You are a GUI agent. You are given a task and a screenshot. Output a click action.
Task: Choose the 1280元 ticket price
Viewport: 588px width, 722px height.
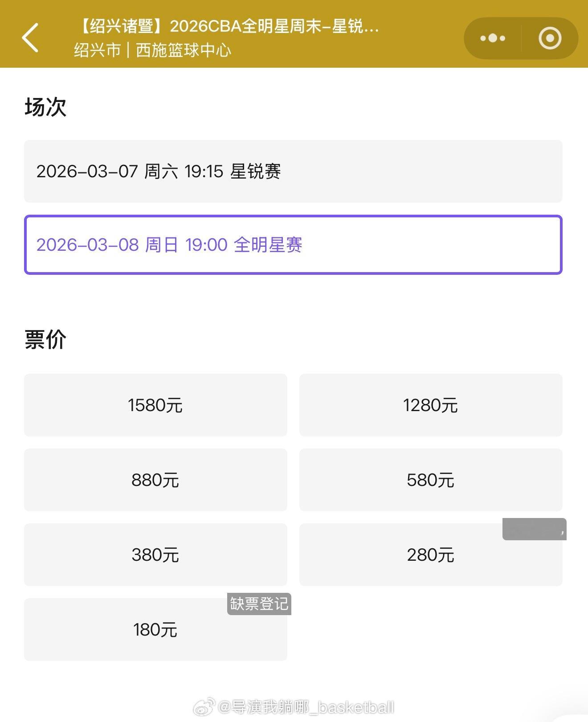pos(431,405)
